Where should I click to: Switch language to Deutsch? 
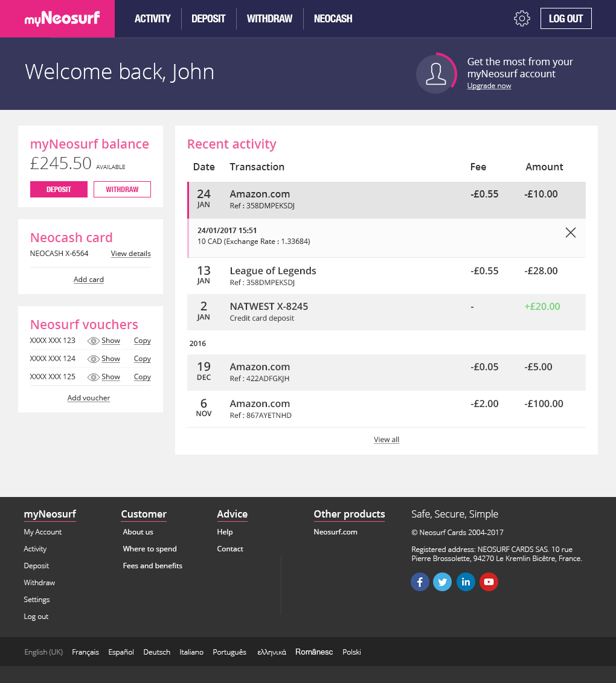pyautogui.click(x=157, y=652)
